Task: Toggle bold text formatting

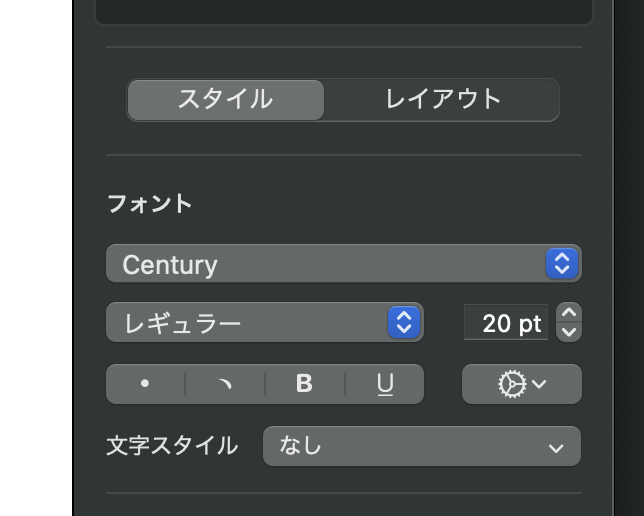Action: pyautogui.click(x=305, y=384)
